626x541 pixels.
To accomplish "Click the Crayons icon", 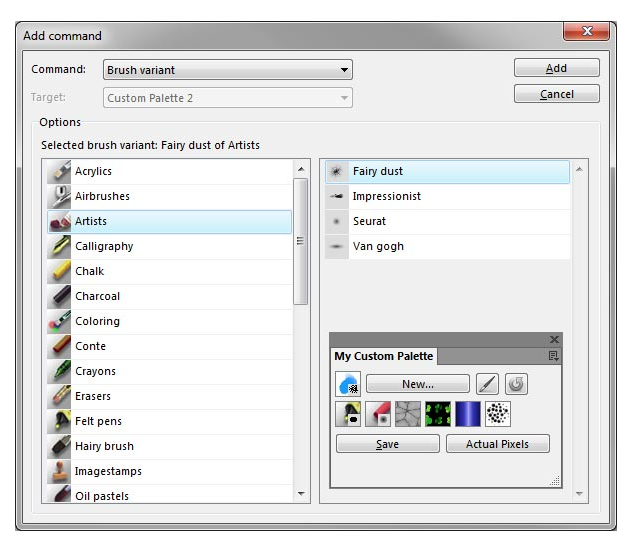I will pyautogui.click(x=59, y=372).
